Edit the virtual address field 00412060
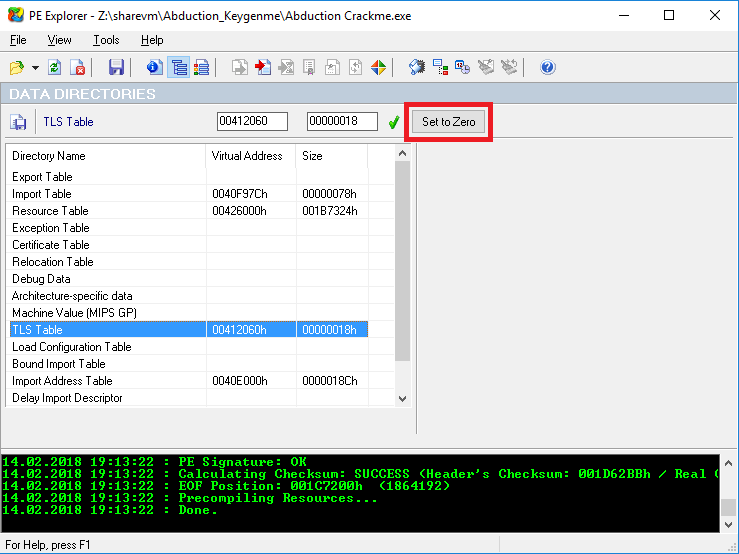The image size is (739, 554). [x=252, y=121]
